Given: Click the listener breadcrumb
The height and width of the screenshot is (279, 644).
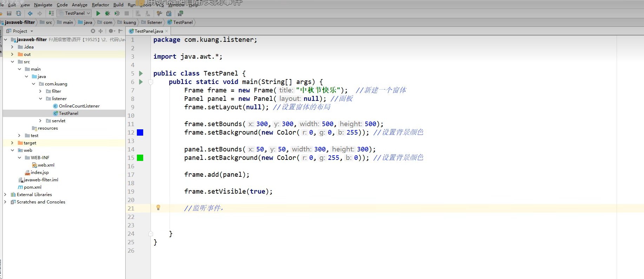Looking at the screenshot, I should pyautogui.click(x=152, y=22).
